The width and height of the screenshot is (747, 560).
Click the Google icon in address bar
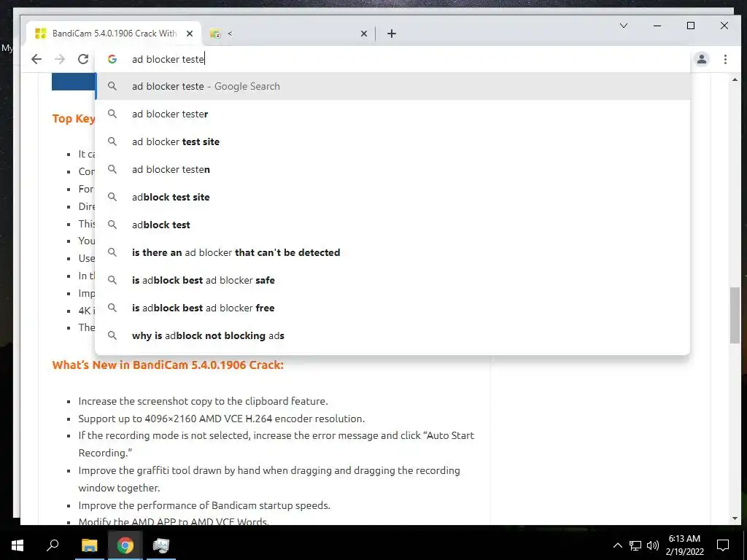112,59
